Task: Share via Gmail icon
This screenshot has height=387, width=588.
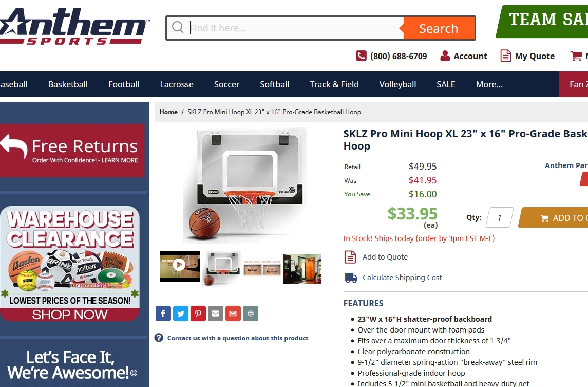Action: (x=233, y=314)
